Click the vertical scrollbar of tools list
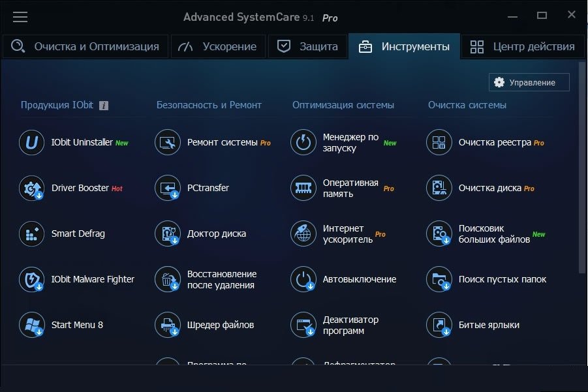The width and height of the screenshot is (588, 392). pos(582,168)
